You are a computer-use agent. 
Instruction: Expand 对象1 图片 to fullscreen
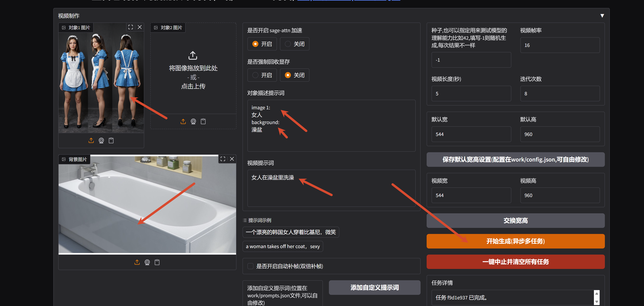click(130, 27)
